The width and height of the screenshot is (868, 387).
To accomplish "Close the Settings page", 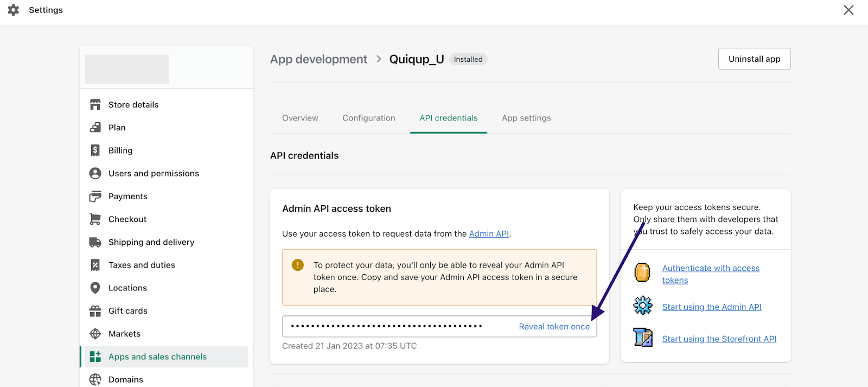I will (848, 10).
